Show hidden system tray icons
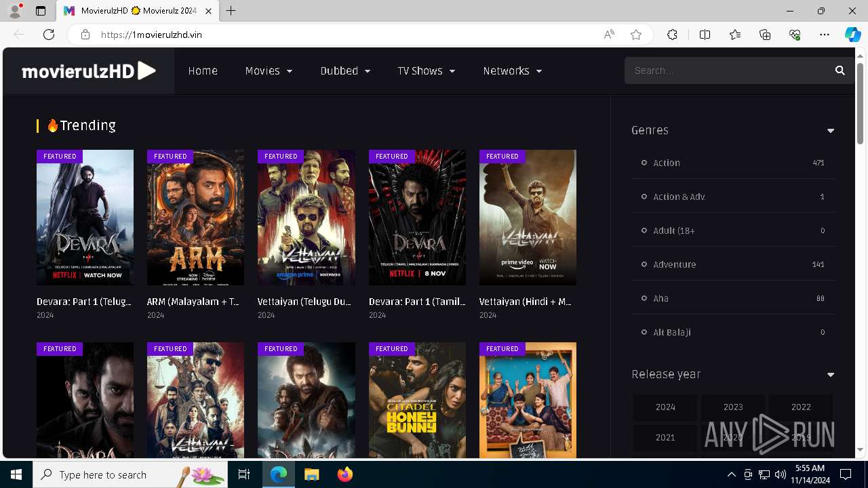 [x=731, y=474]
